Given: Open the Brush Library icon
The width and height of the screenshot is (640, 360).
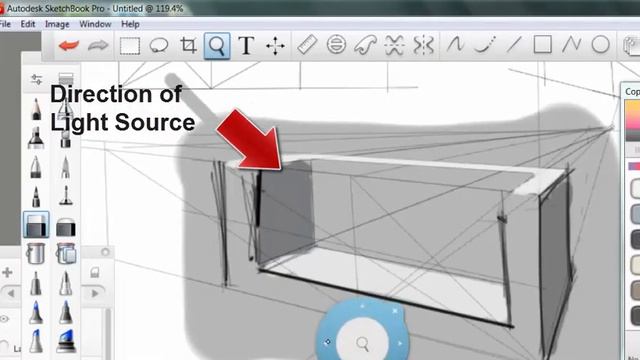Looking at the screenshot, I should (x=66, y=79).
